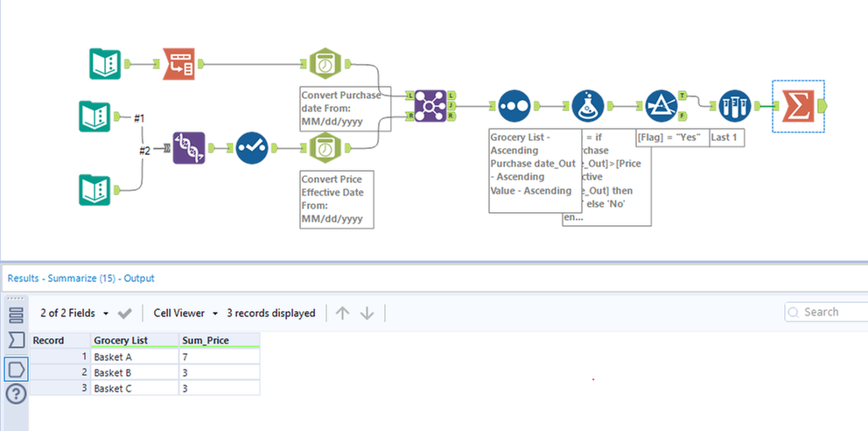Click the 'Convert Price Effective Date' annotation
The image size is (868, 431).
(x=337, y=200)
